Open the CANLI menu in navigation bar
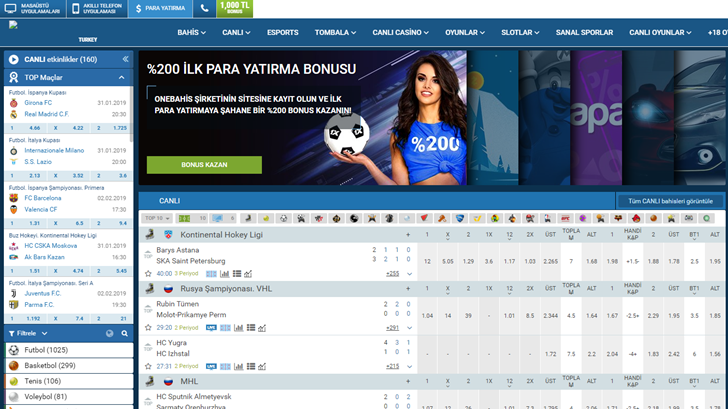Screen dimensions: 728x409 [236, 32]
